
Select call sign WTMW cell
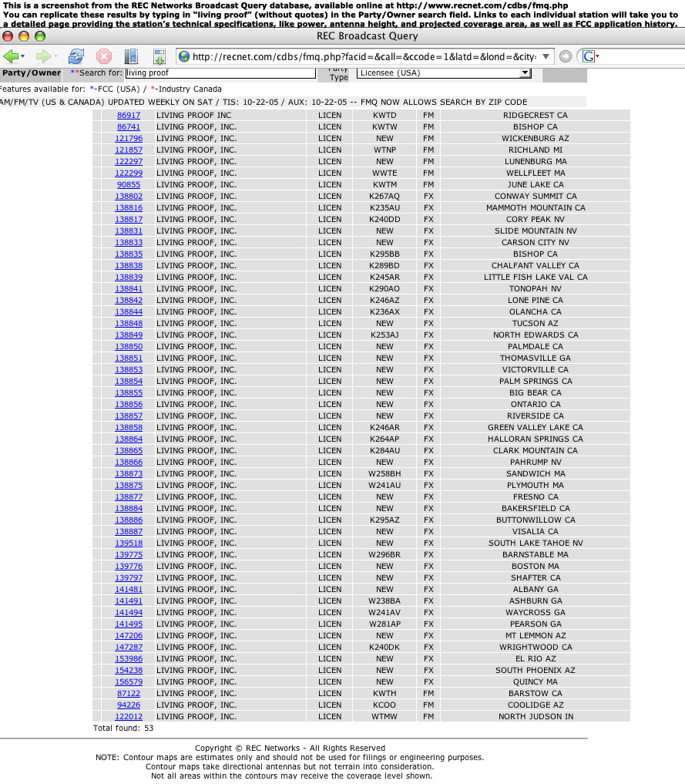click(x=384, y=717)
